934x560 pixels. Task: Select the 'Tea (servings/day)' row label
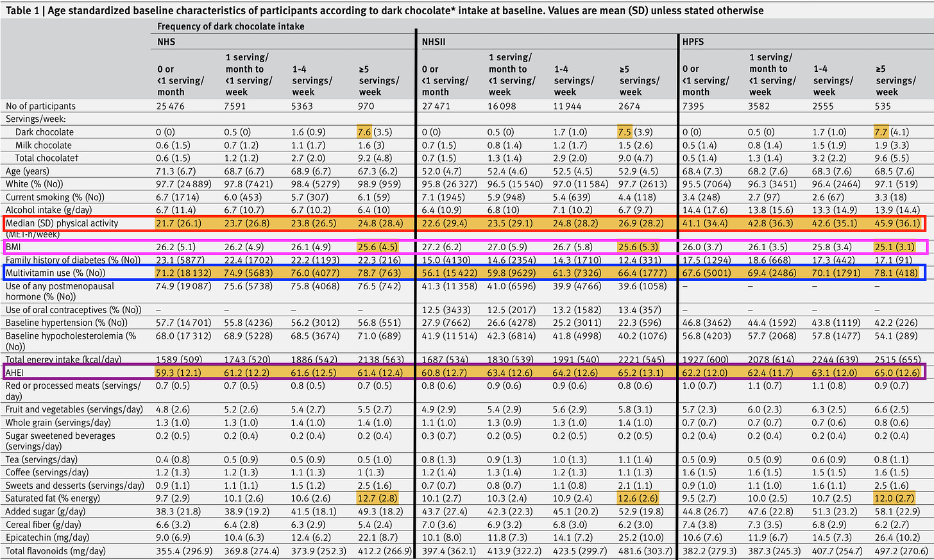tap(42, 459)
